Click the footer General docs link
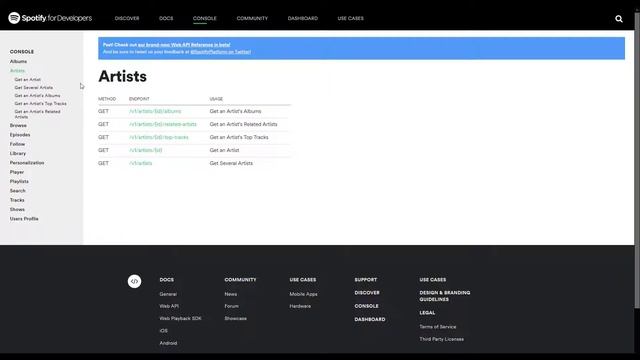The image size is (640, 360). pyautogui.click(x=168, y=294)
